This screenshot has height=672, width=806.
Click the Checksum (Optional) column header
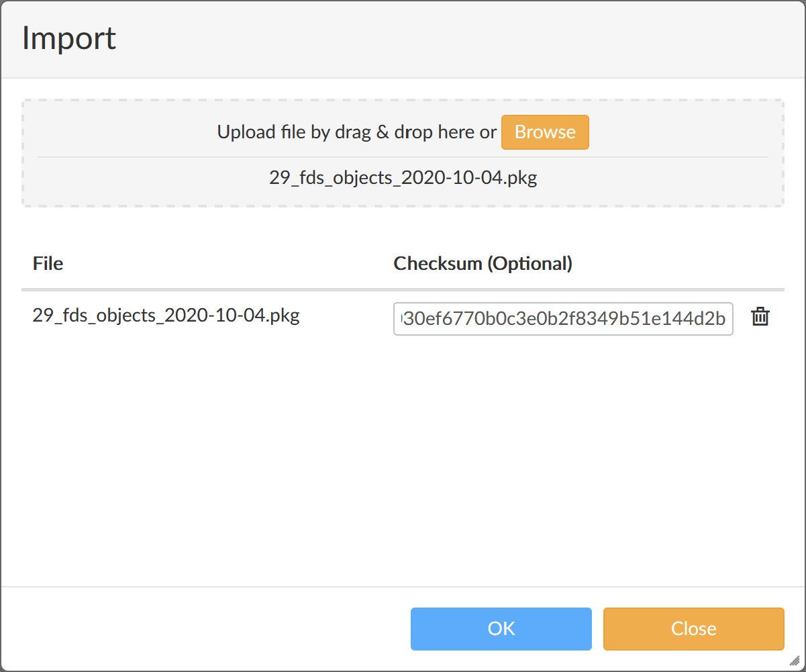pyautogui.click(x=483, y=263)
